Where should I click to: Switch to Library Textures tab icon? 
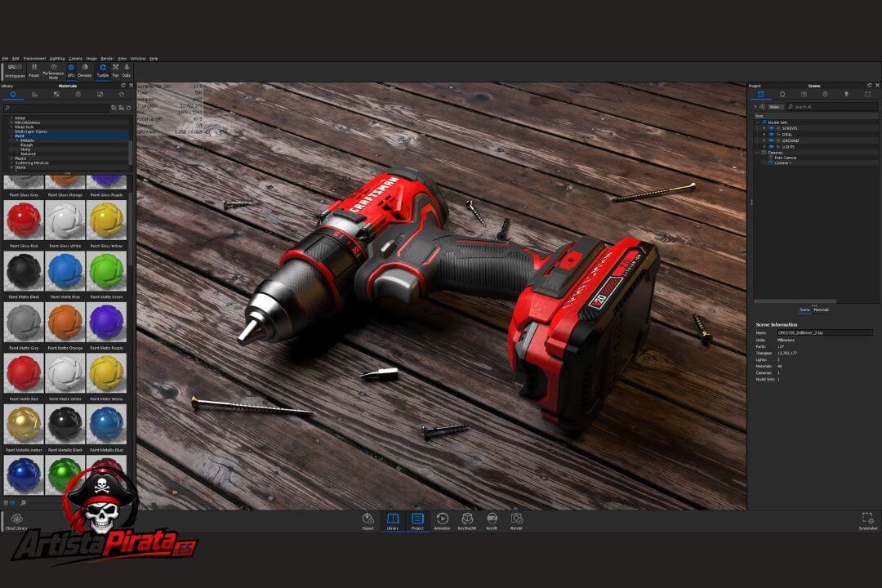[x=56, y=95]
